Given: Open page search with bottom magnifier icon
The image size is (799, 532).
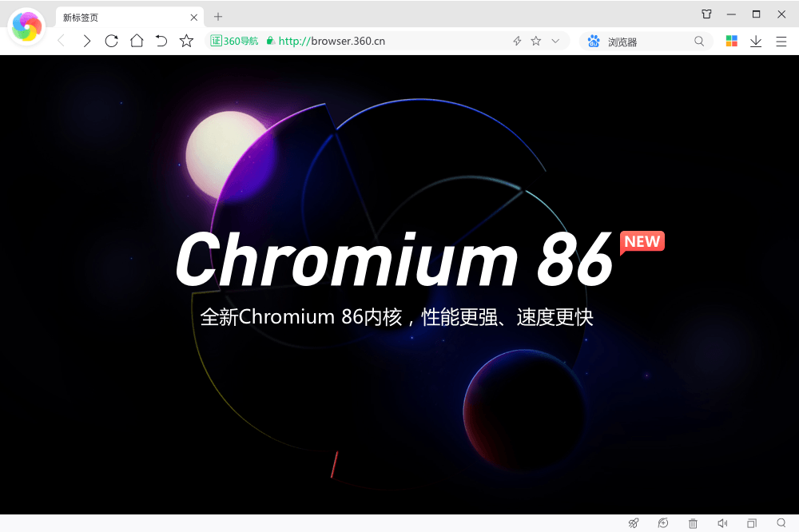Looking at the screenshot, I should pos(781,523).
